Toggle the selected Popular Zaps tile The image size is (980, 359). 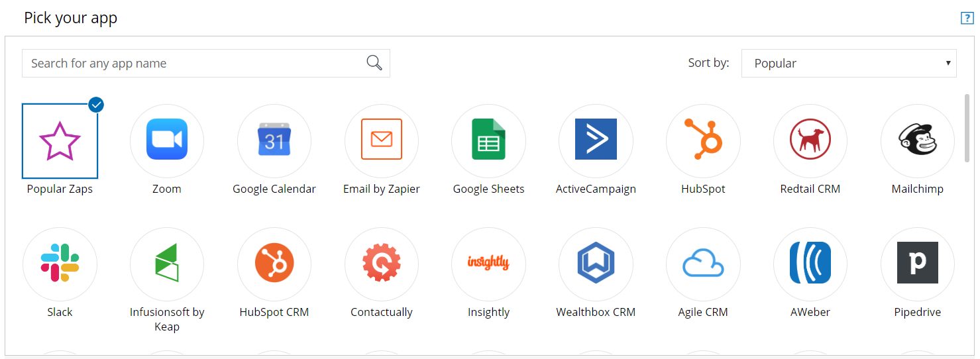[x=60, y=141]
